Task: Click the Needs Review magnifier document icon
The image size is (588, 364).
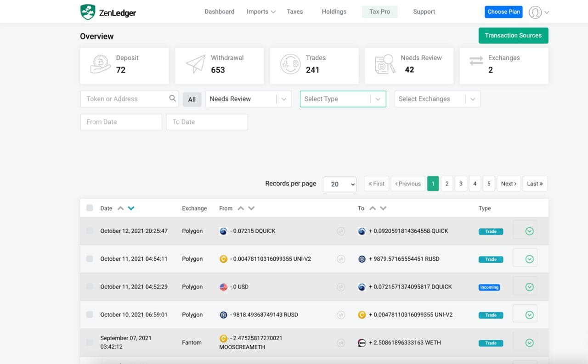Action: click(385, 65)
